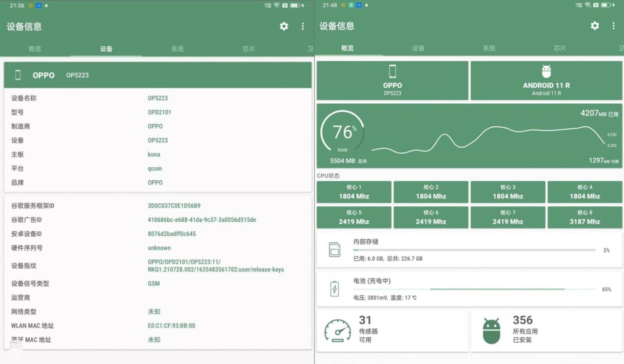This screenshot has height=364, width=624.
Task: Tap the battery 65% progress bar
Action: coord(474,289)
